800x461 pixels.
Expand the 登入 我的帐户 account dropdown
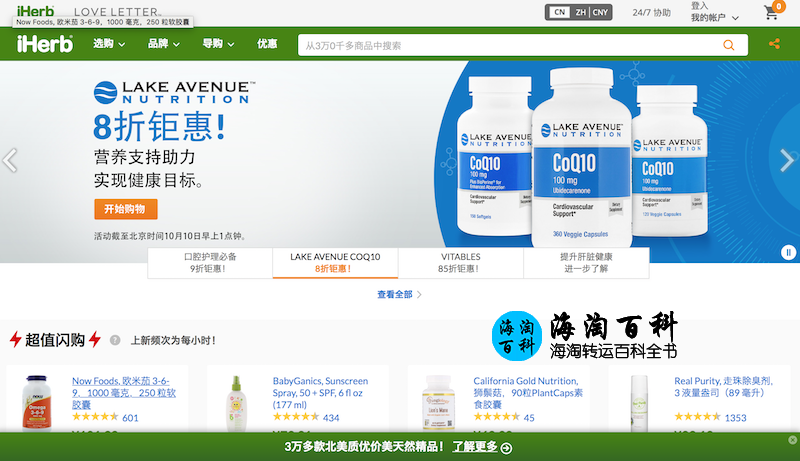(714, 12)
